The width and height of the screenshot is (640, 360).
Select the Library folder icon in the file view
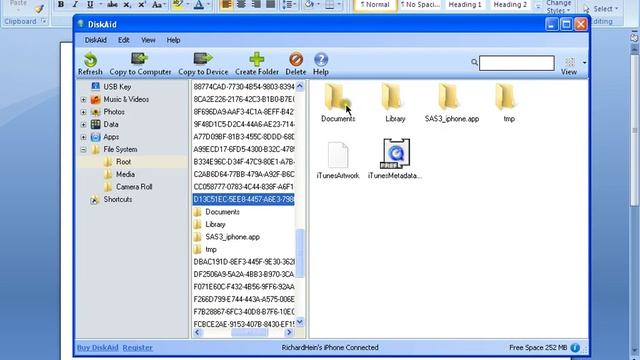tap(392, 97)
